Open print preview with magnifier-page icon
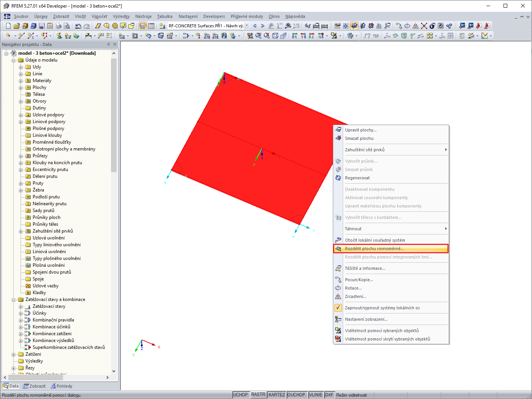 [x=67, y=26]
